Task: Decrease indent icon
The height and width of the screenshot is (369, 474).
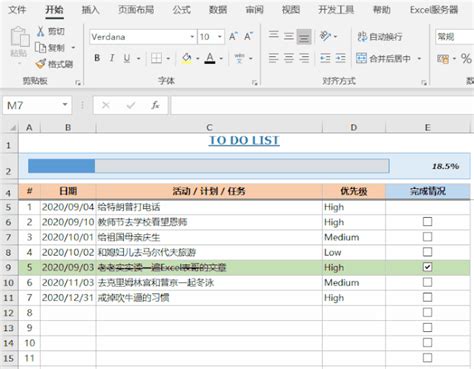Action: tap(325, 58)
